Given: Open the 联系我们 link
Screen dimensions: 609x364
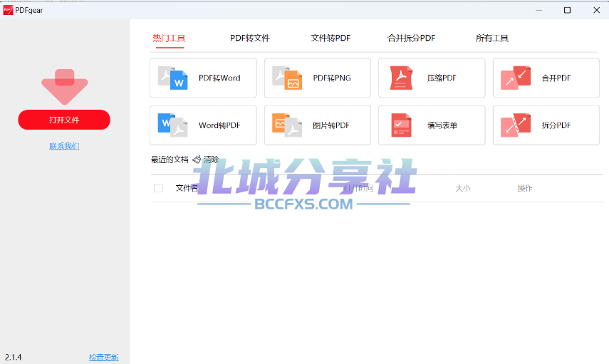Looking at the screenshot, I should (x=64, y=146).
